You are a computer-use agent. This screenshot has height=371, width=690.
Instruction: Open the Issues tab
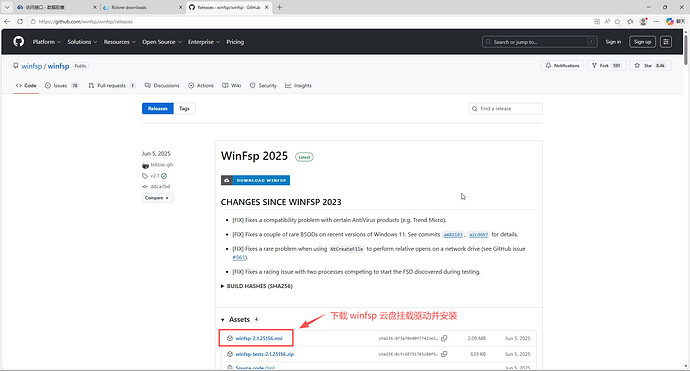click(62, 85)
